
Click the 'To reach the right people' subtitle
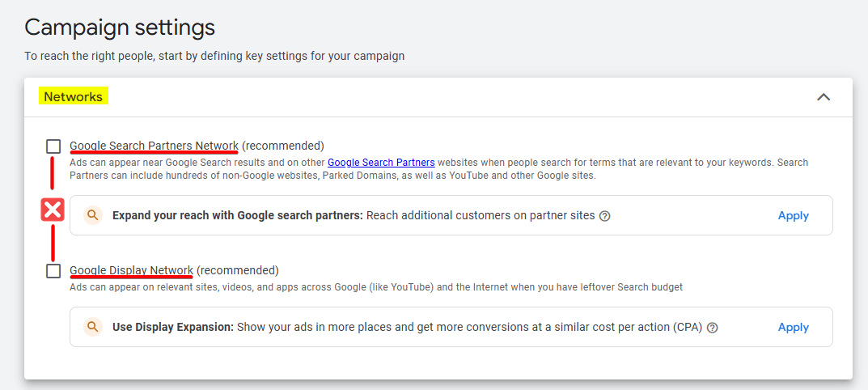[x=214, y=56]
